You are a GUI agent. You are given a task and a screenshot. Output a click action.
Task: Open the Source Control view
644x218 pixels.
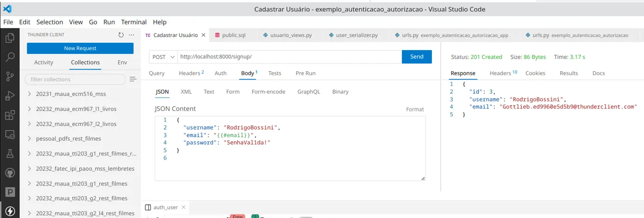(10, 77)
